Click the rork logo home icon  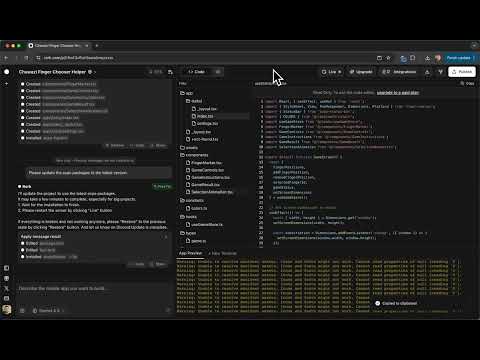pyautogui.click(x=7, y=72)
